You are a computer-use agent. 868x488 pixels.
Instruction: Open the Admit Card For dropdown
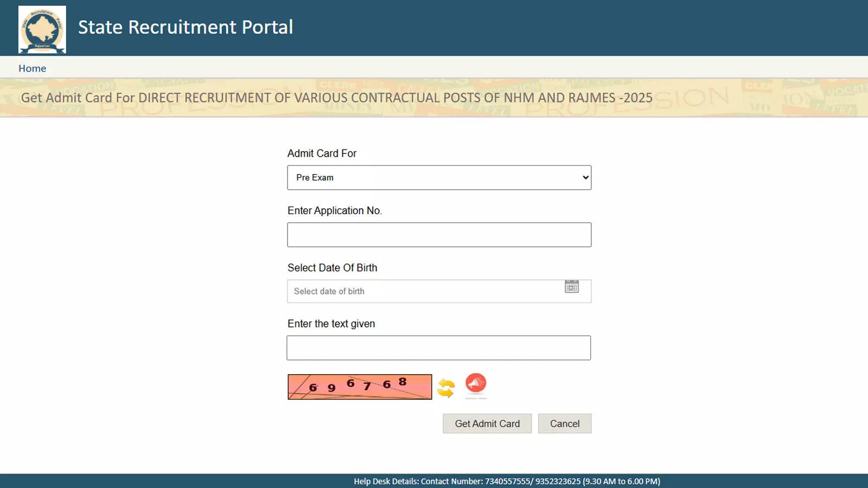click(438, 178)
